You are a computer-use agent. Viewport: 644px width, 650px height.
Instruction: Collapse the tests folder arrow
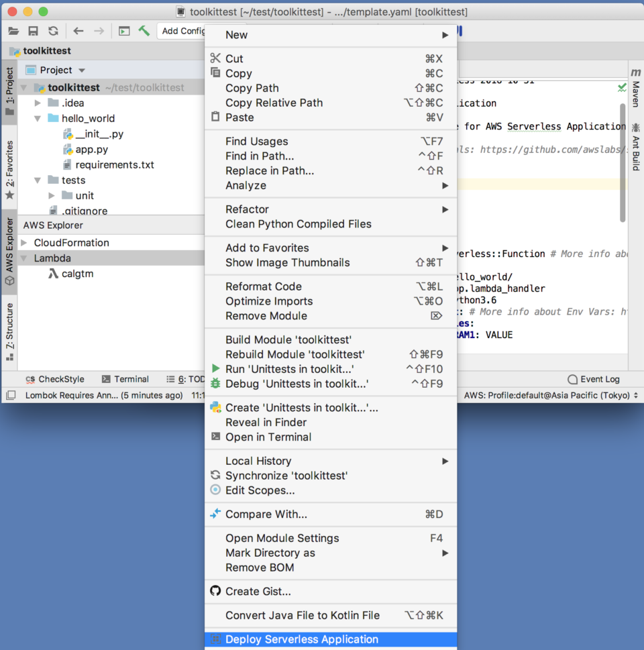(x=38, y=180)
